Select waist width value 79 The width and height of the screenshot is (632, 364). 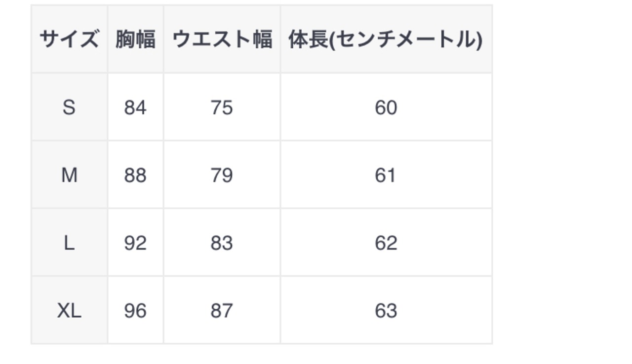(222, 175)
